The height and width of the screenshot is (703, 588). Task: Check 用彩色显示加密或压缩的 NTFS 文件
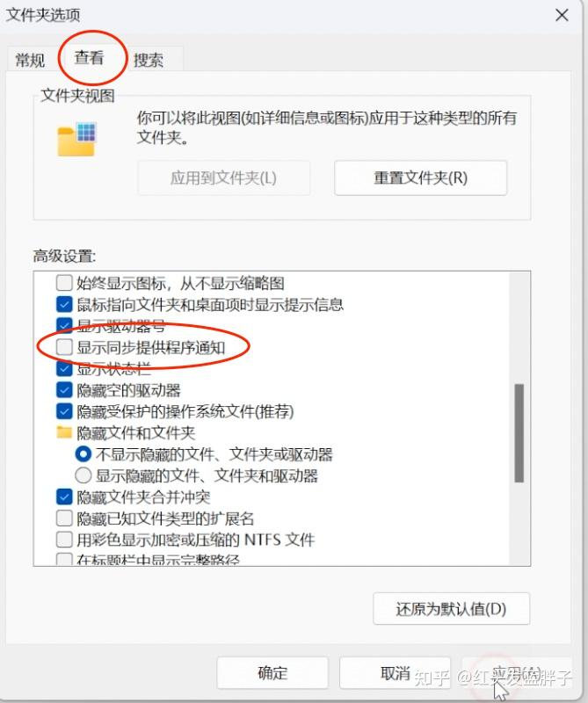point(64,540)
